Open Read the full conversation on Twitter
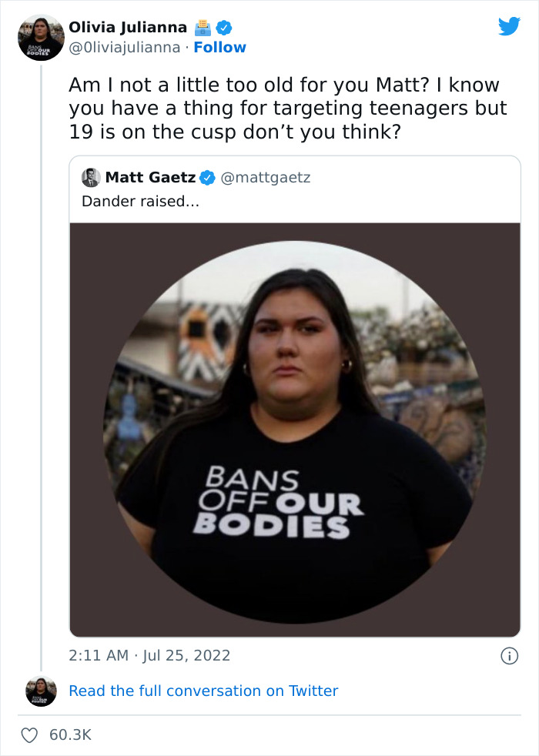Screen dimensions: 539x756 coord(204,691)
